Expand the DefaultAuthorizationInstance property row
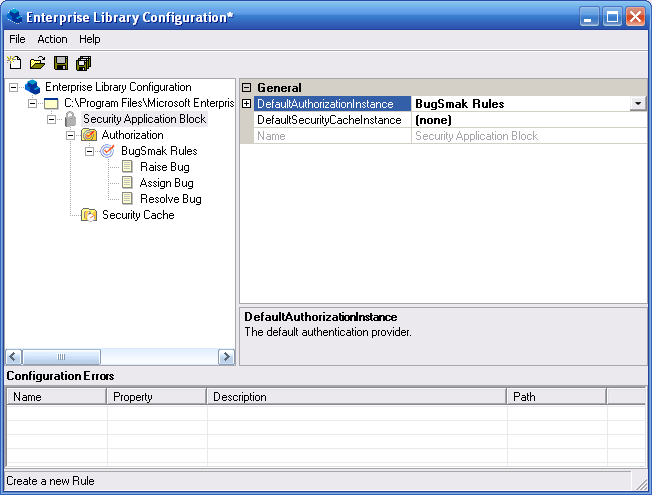Image resolution: width=652 pixels, height=495 pixels. click(247, 104)
